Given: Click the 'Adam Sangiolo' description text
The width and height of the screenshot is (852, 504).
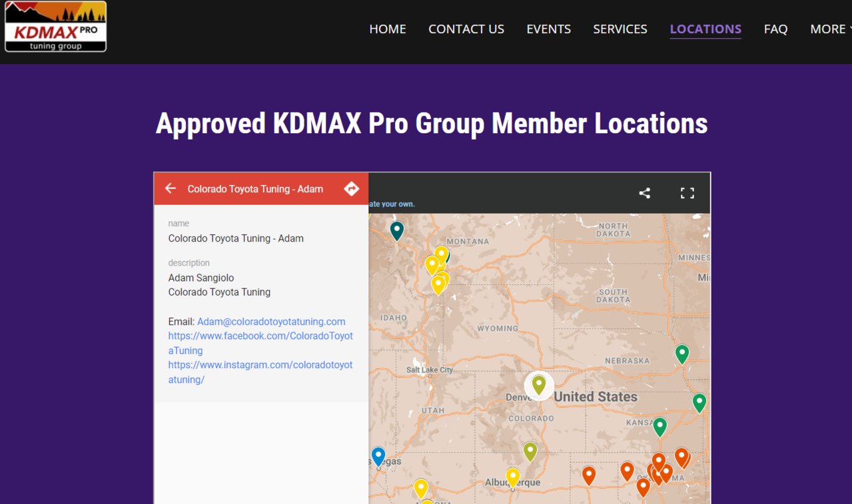Looking at the screenshot, I should click(x=201, y=278).
